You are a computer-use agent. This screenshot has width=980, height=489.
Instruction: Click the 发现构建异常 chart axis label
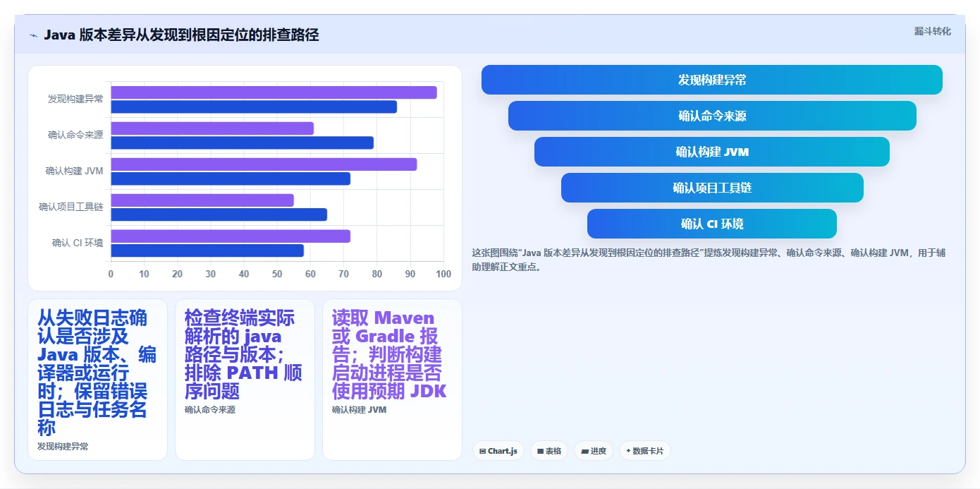pyautogui.click(x=75, y=99)
